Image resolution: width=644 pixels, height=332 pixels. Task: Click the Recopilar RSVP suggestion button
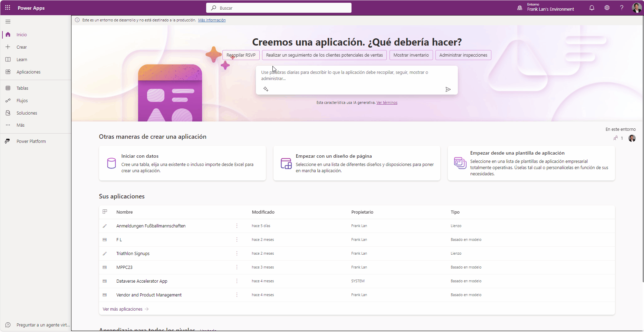click(x=241, y=55)
